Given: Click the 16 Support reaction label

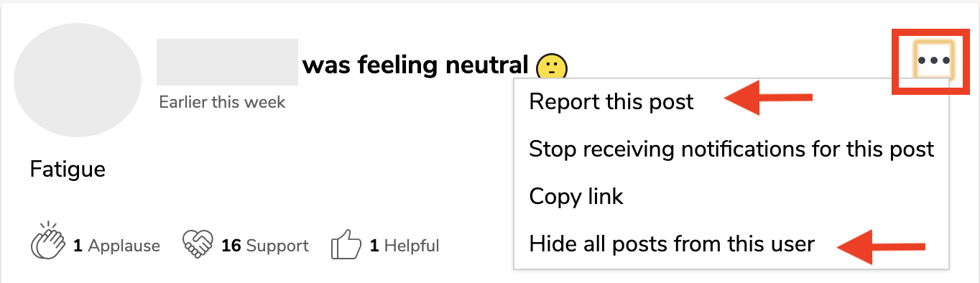Looking at the screenshot, I should 265,246.
